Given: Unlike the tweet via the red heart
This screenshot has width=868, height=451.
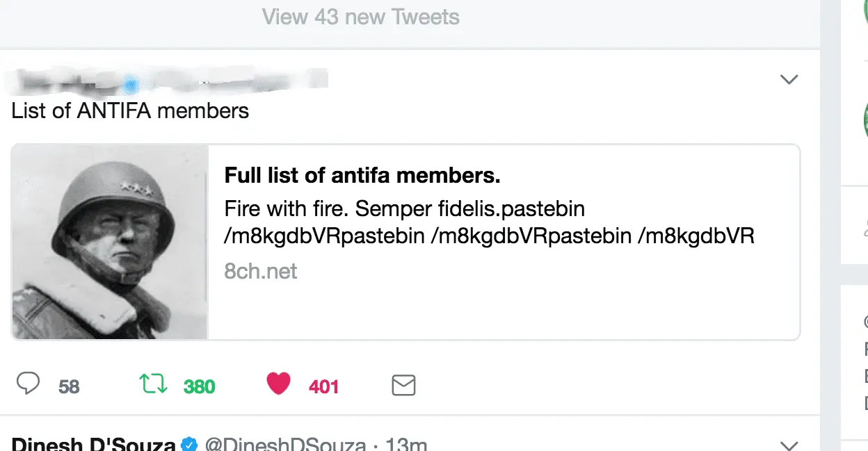Looking at the screenshot, I should point(278,384).
